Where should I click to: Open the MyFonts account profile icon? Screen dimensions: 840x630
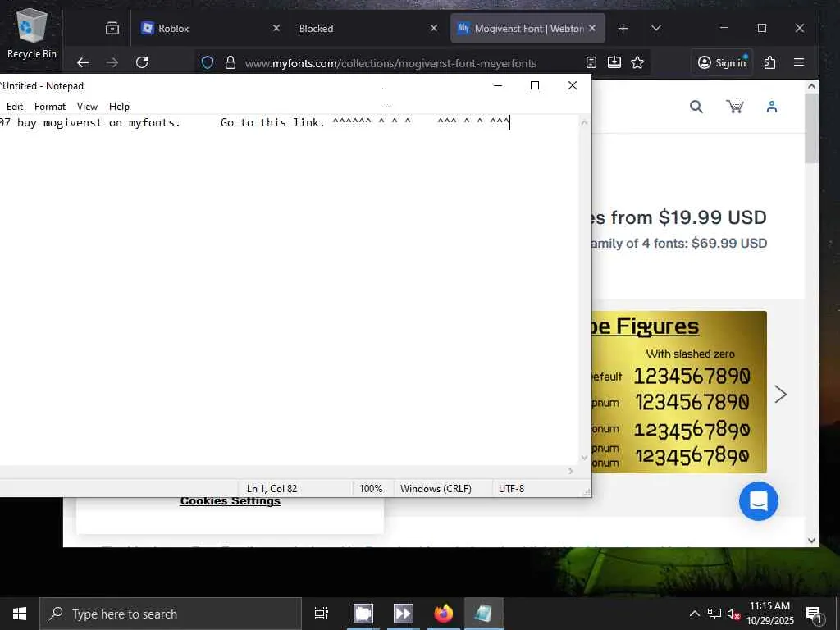click(x=771, y=107)
